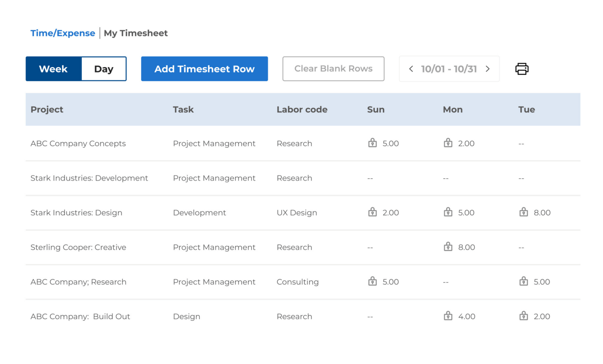Image resolution: width=603 pixels, height=364 pixels.
Task: Click the Labor code column header
Action: pos(302,109)
